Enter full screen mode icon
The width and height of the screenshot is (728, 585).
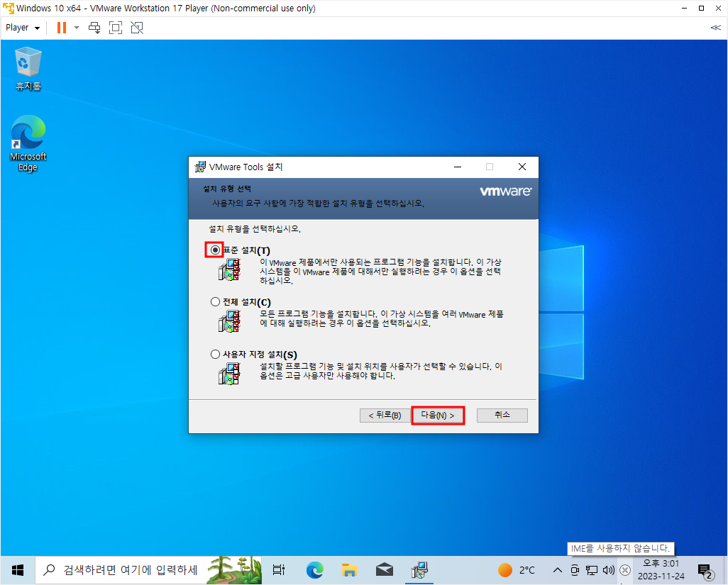[x=116, y=28]
